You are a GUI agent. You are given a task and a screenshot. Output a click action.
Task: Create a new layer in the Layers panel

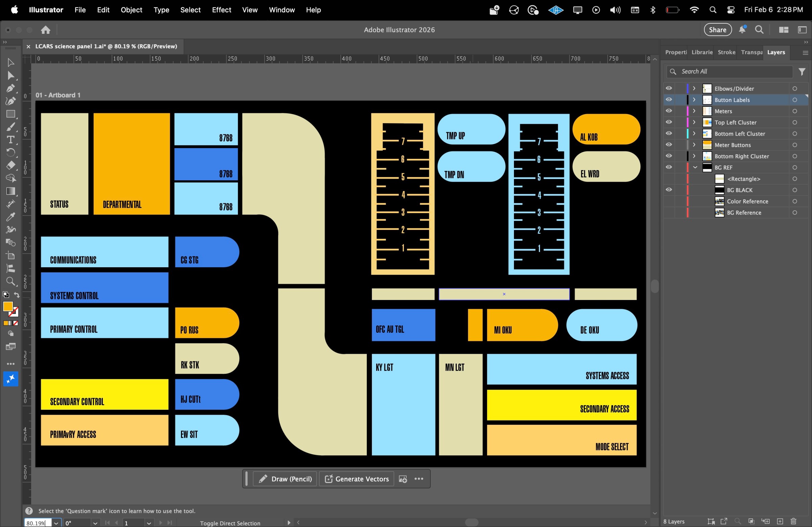click(780, 521)
